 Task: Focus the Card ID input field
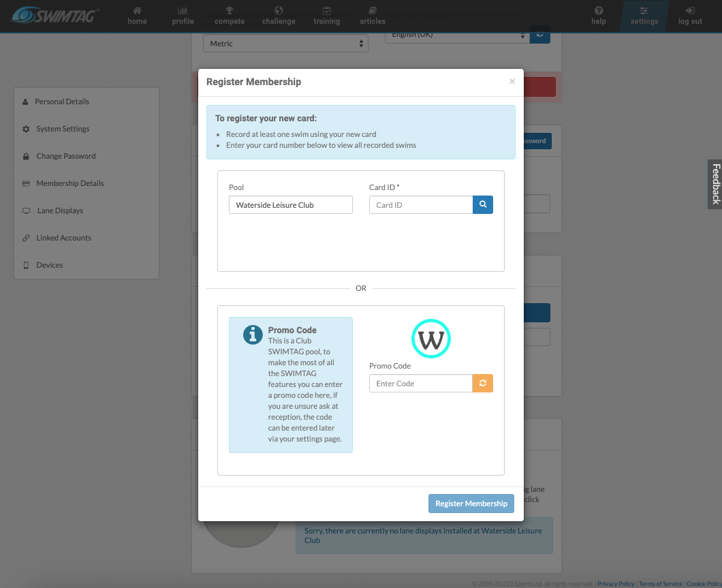coord(421,204)
